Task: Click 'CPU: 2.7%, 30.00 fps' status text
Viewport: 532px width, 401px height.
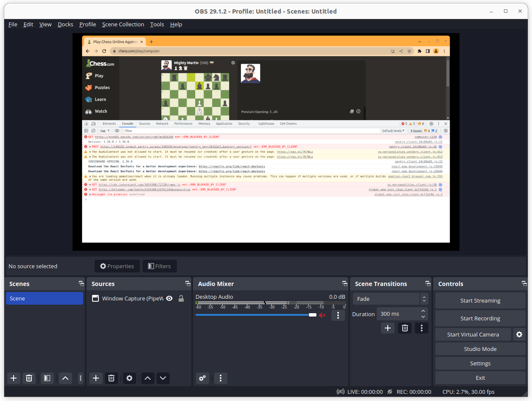Action: [468, 392]
